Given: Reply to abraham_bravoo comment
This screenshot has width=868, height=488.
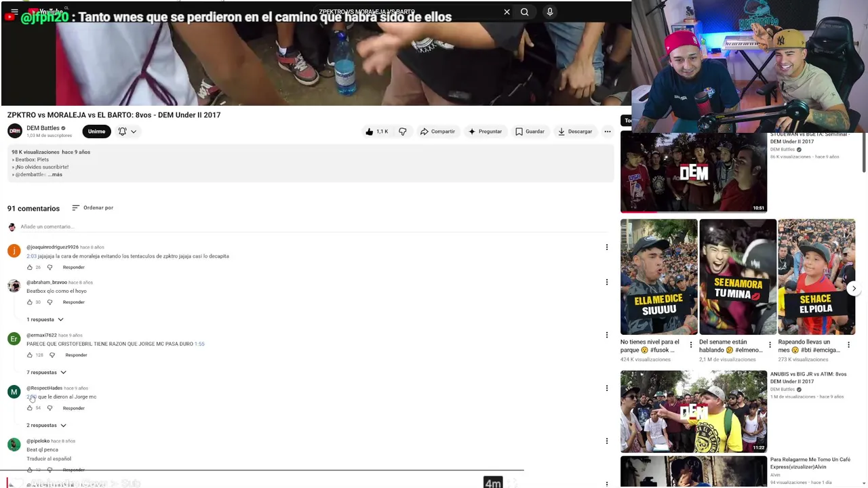Looking at the screenshot, I should pos(74,302).
